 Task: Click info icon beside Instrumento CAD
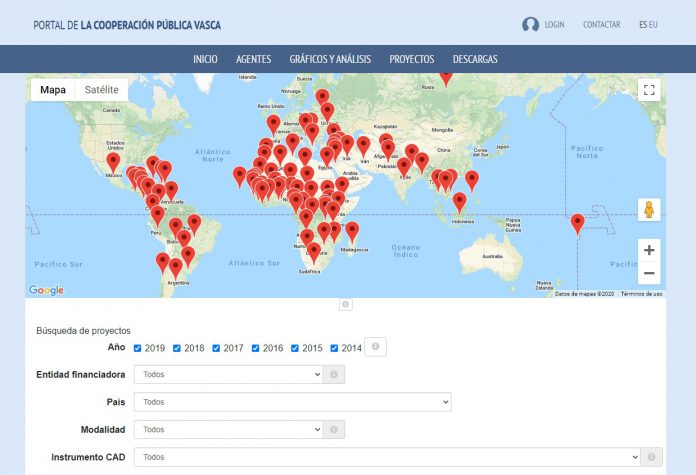coord(651,457)
